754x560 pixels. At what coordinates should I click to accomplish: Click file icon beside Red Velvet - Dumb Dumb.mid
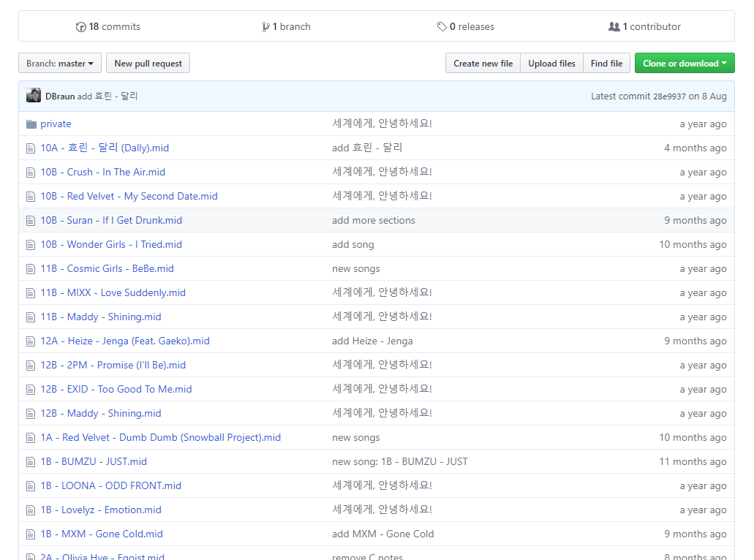[x=31, y=437]
